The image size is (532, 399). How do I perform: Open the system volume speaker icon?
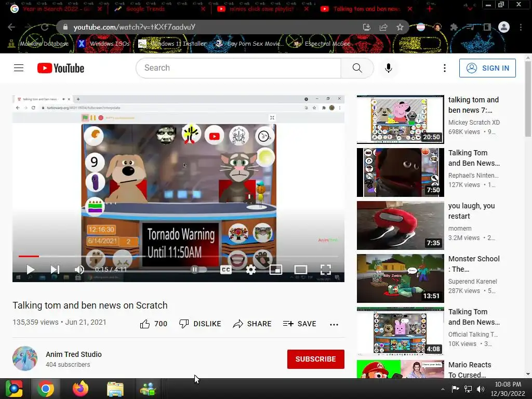pyautogui.click(x=481, y=389)
